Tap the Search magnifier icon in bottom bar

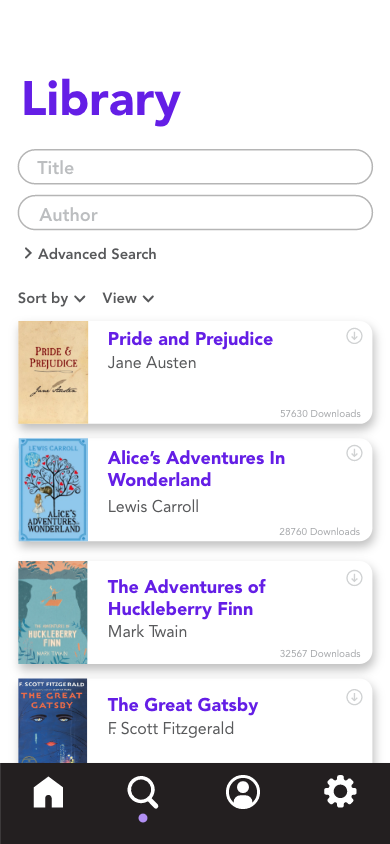coord(143,793)
